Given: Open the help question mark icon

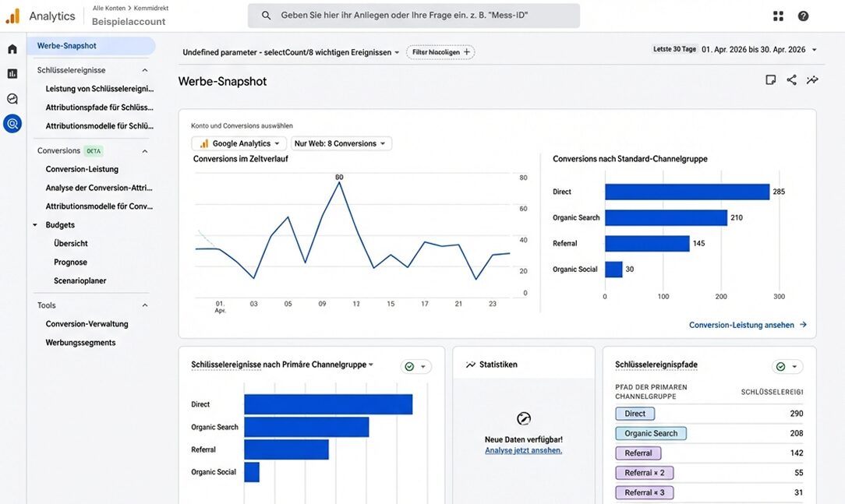Looking at the screenshot, I should coord(803,16).
